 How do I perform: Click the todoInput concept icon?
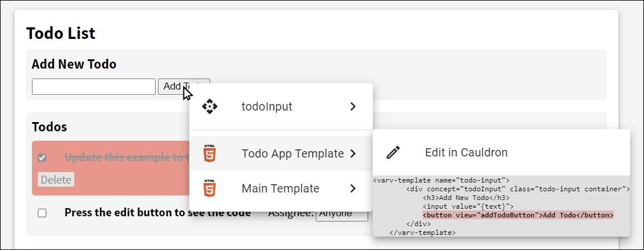click(x=210, y=106)
